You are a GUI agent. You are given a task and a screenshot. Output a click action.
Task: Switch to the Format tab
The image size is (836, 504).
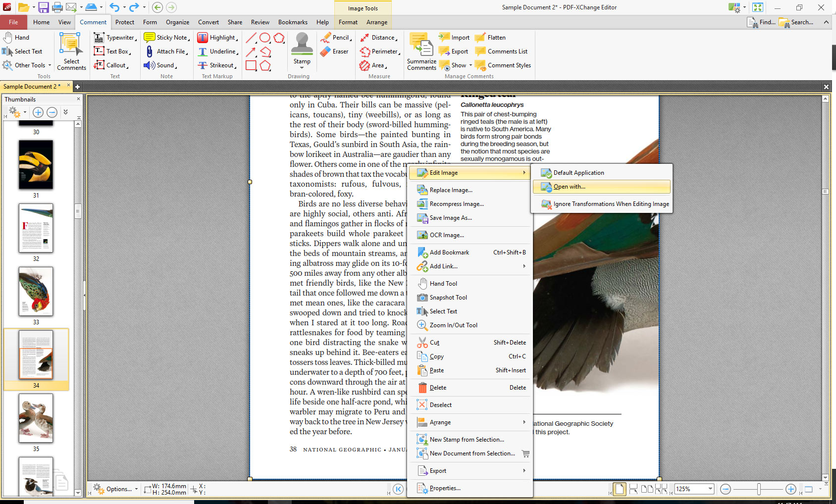point(348,22)
